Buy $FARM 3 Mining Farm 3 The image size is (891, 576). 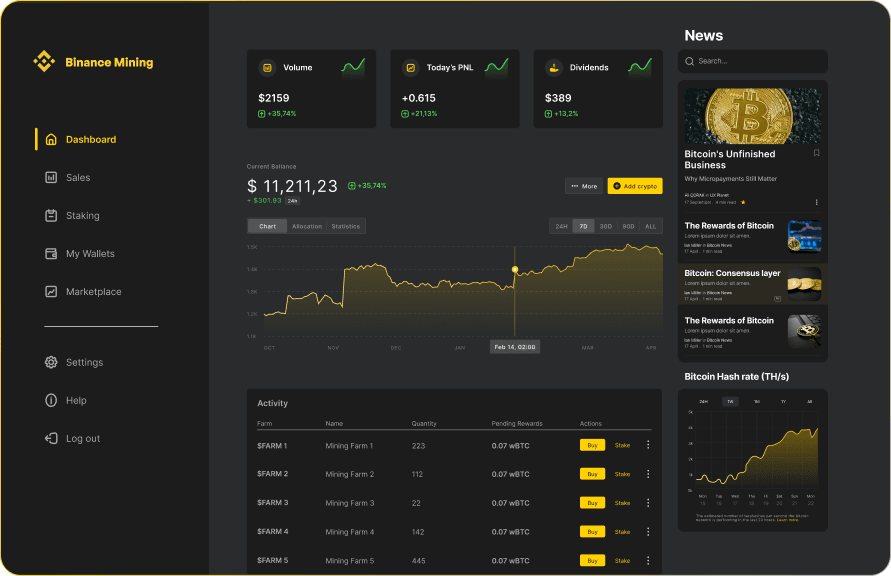[592, 503]
